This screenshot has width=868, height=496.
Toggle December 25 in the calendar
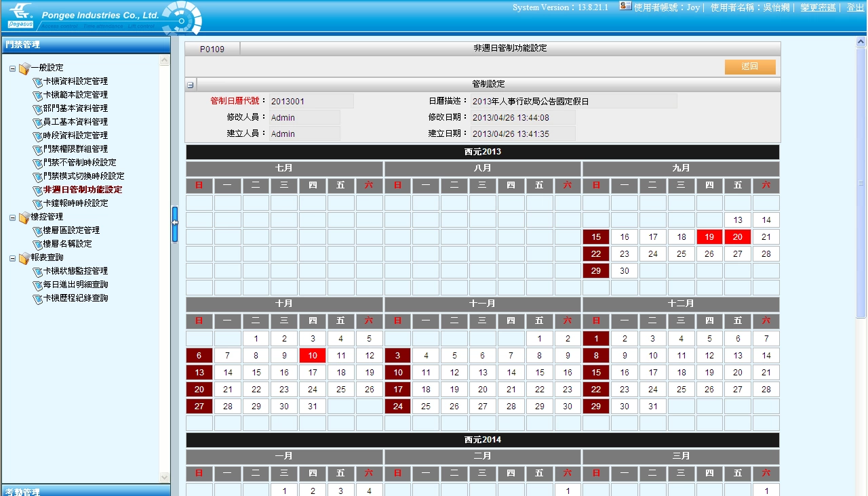[681, 389]
